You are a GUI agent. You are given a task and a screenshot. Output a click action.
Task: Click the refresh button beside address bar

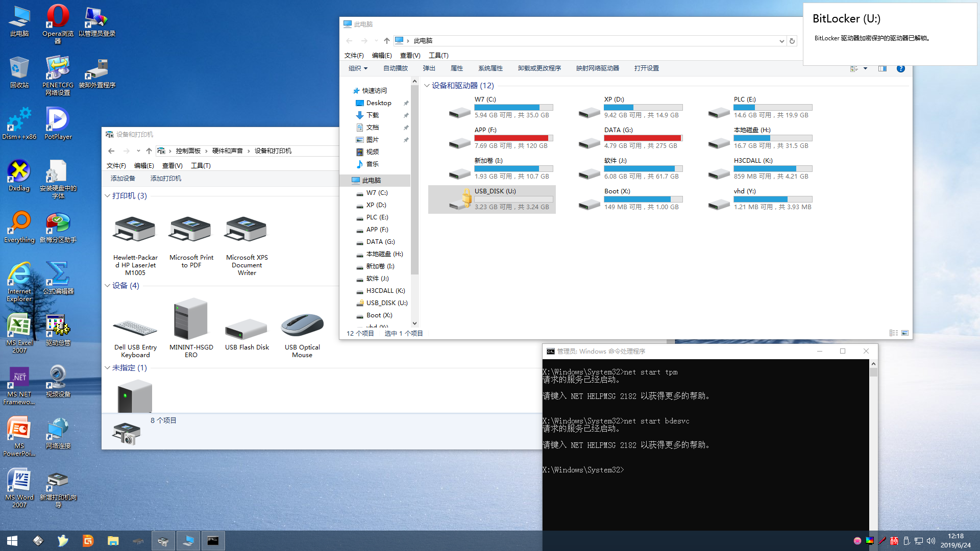pyautogui.click(x=792, y=41)
